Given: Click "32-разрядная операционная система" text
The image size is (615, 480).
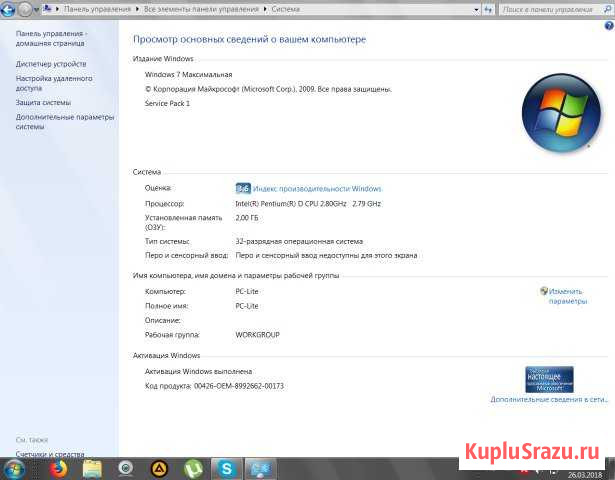Looking at the screenshot, I should tap(299, 241).
